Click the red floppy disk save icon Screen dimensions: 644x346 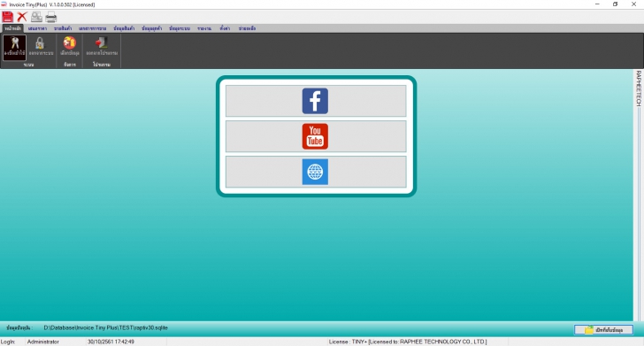point(7,17)
